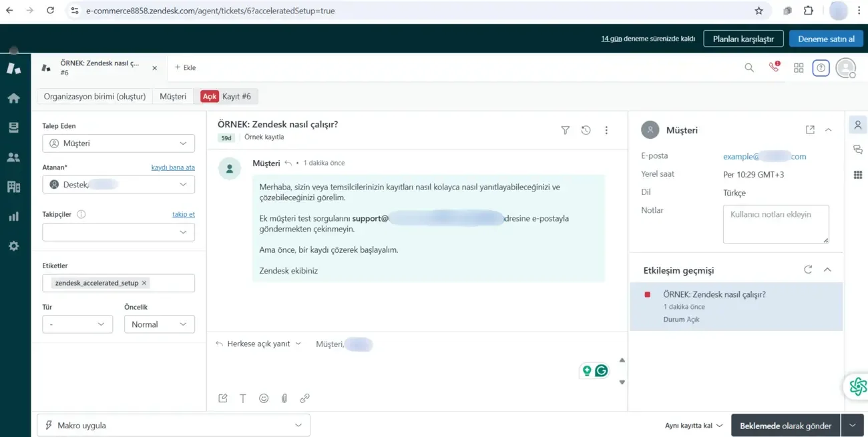
Task: Open the agent profile avatar
Action: tap(846, 68)
